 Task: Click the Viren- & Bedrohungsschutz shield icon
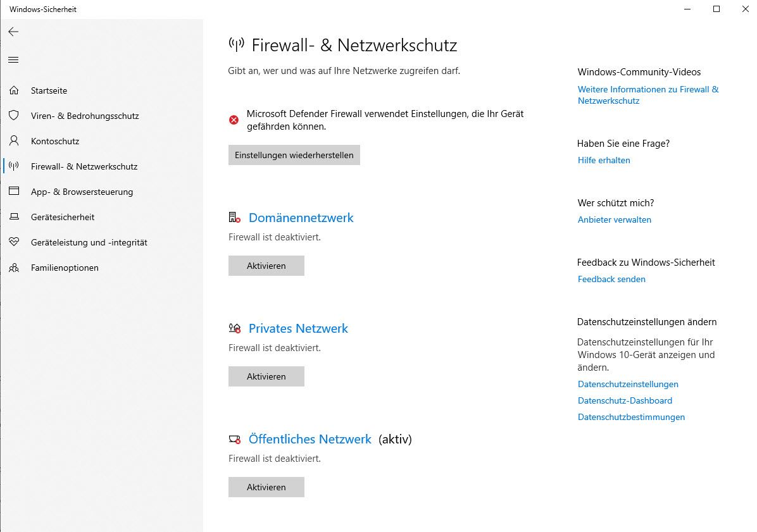[x=14, y=116]
